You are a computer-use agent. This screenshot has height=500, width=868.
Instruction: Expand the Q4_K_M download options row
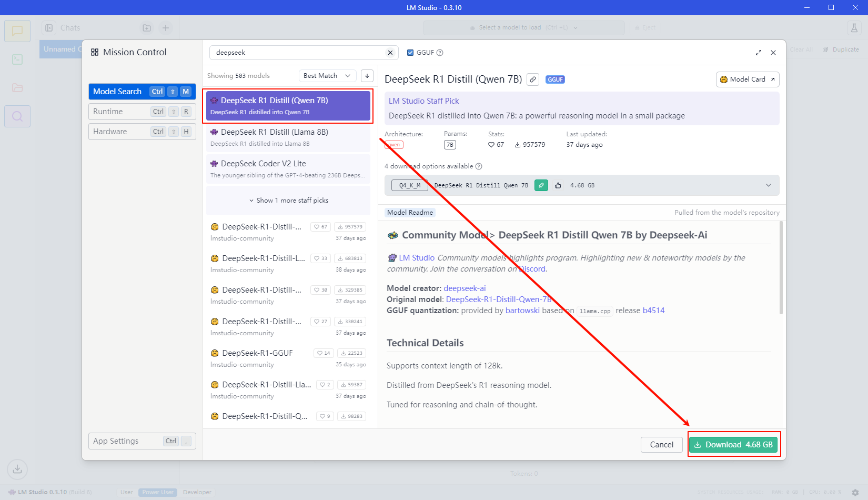pyautogui.click(x=768, y=185)
